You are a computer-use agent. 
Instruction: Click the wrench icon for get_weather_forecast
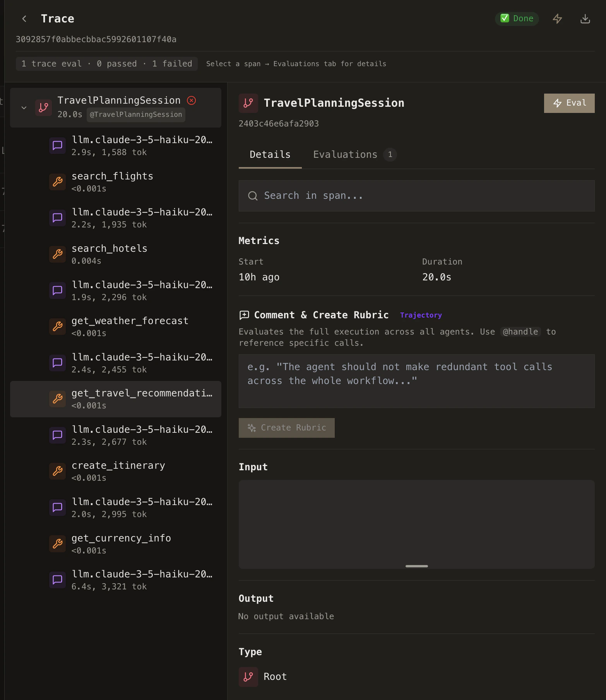pos(57,326)
